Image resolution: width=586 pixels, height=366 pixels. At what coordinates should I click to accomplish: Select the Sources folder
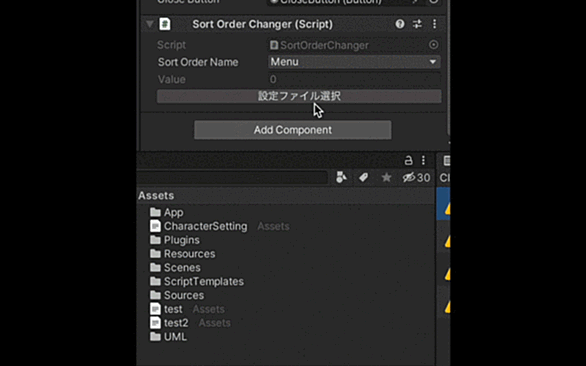click(x=184, y=295)
